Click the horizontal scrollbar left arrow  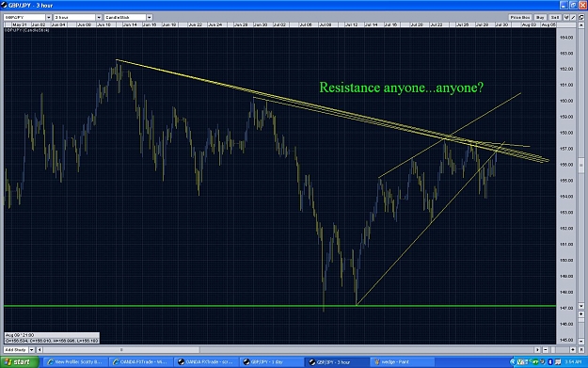pos(40,349)
